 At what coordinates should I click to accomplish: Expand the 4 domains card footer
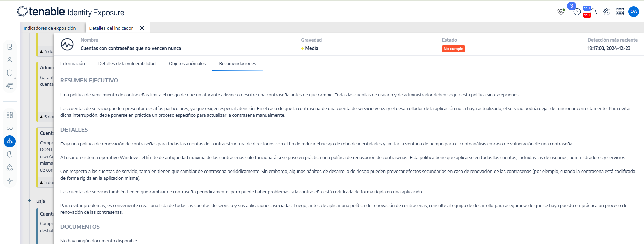pos(46,51)
